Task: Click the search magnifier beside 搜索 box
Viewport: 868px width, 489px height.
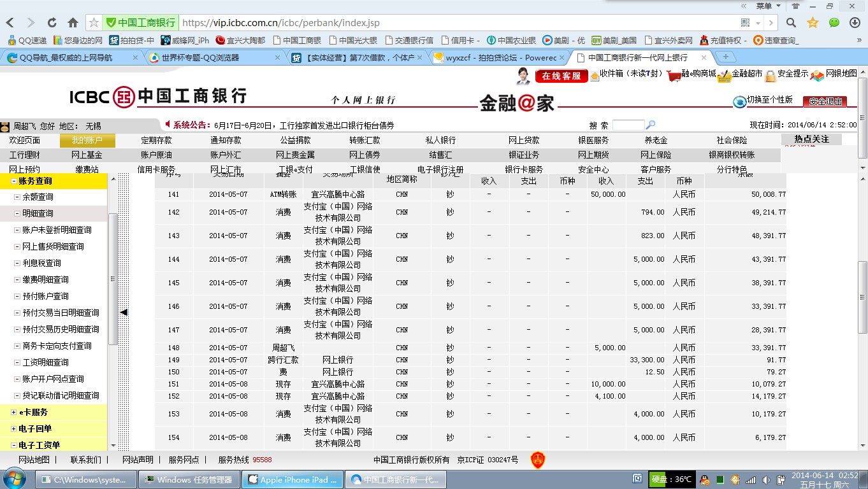Action: pos(650,125)
